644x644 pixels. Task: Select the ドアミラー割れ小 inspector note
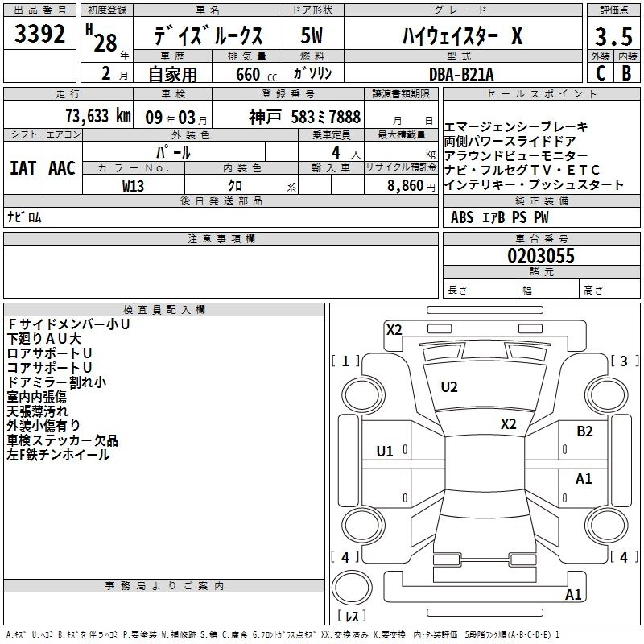[x=56, y=382]
